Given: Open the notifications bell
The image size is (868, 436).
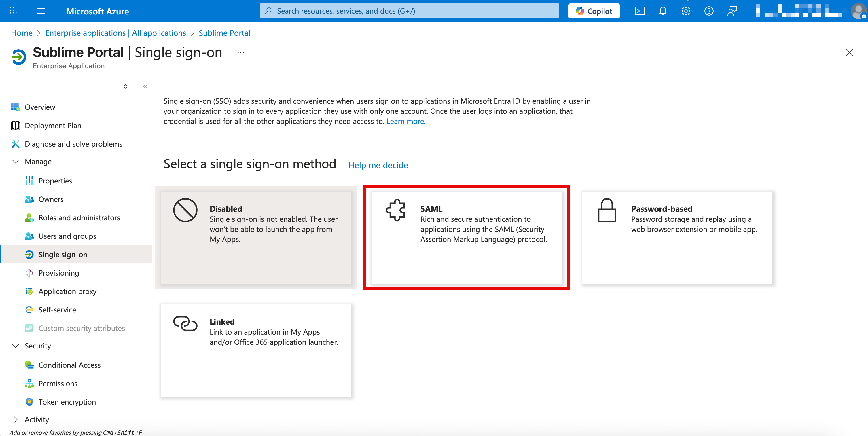Looking at the screenshot, I should (x=662, y=11).
